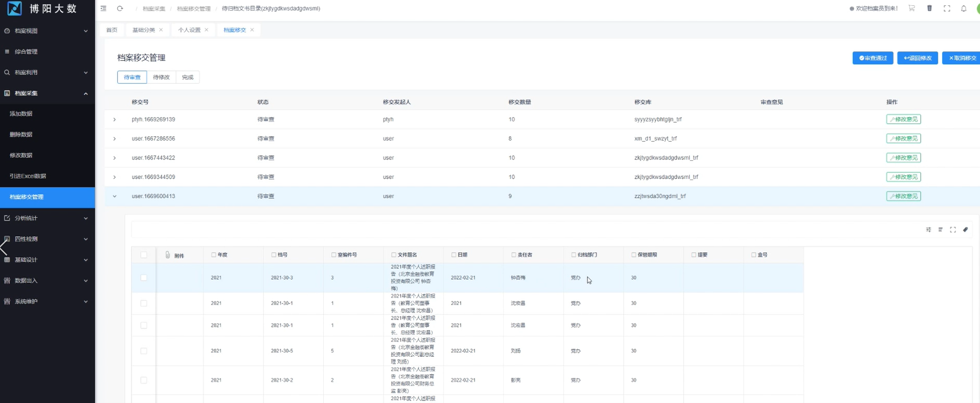Expand subtable to fullscreen icon
This screenshot has width=980, height=403.
[x=953, y=229]
